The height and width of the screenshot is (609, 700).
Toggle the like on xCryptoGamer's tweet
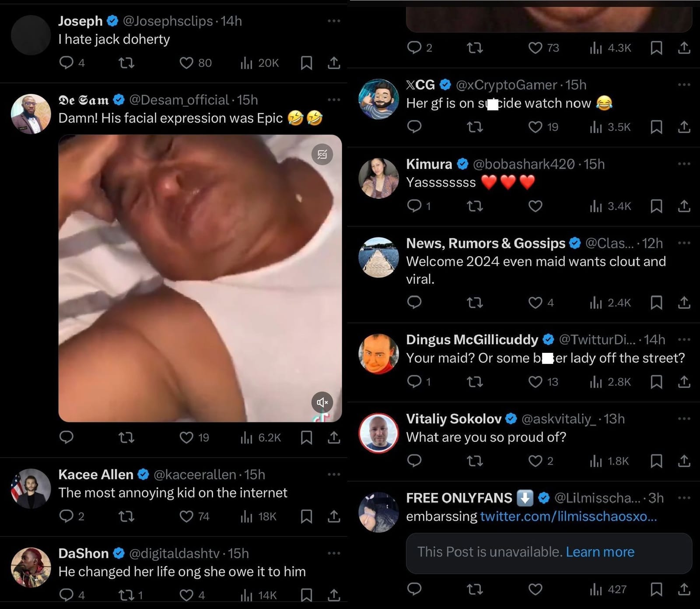tap(535, 127)
